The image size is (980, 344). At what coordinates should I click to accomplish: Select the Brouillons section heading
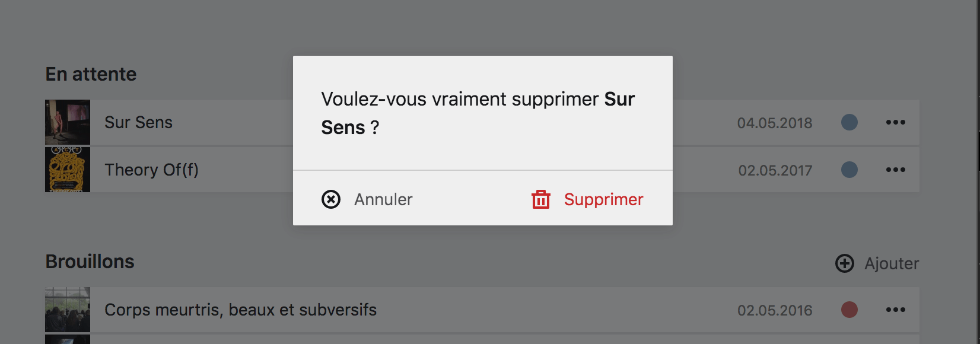pyautogui.click(x=90, y=262)
